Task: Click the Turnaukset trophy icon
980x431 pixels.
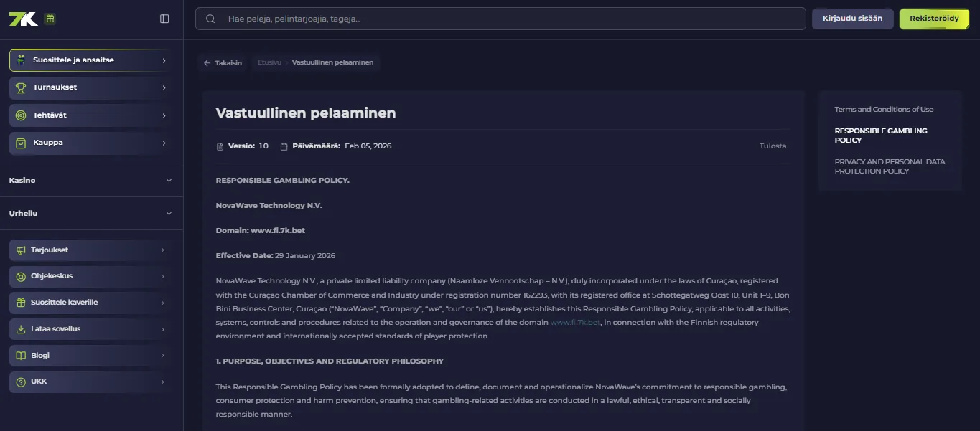Action: click(x=21, y=87)
